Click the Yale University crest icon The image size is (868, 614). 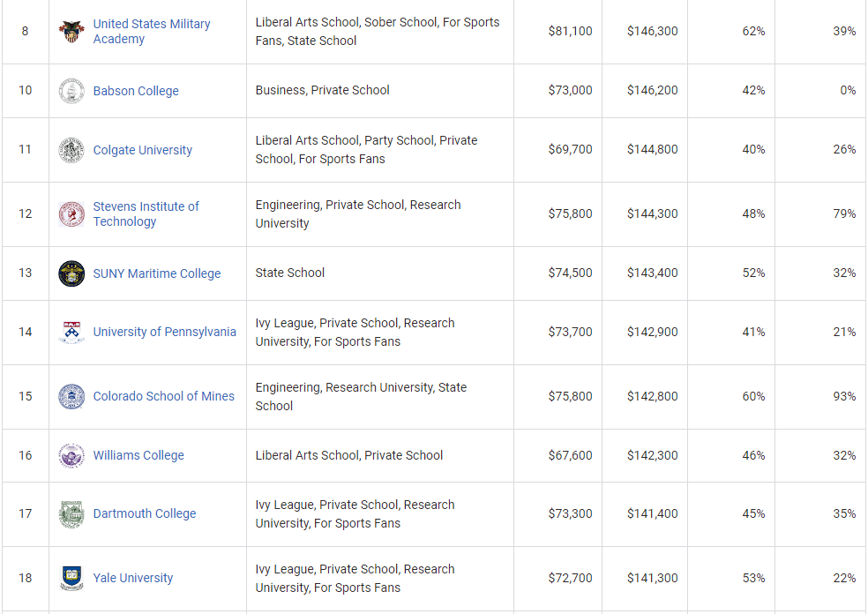click(71, 579)
